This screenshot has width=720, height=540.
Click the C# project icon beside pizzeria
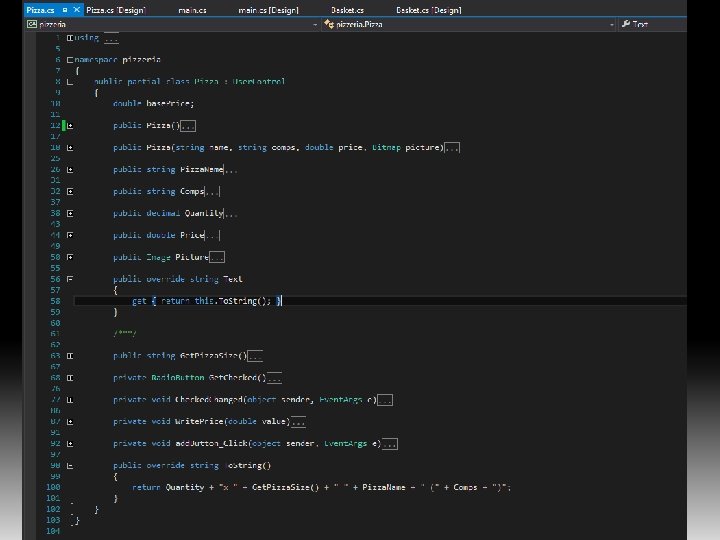31,24
